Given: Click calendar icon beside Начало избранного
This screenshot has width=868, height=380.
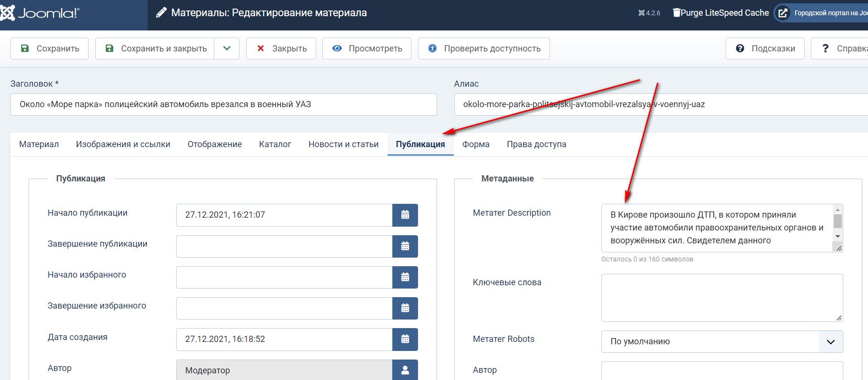Looking at the screenshot, I should [405, 277].
